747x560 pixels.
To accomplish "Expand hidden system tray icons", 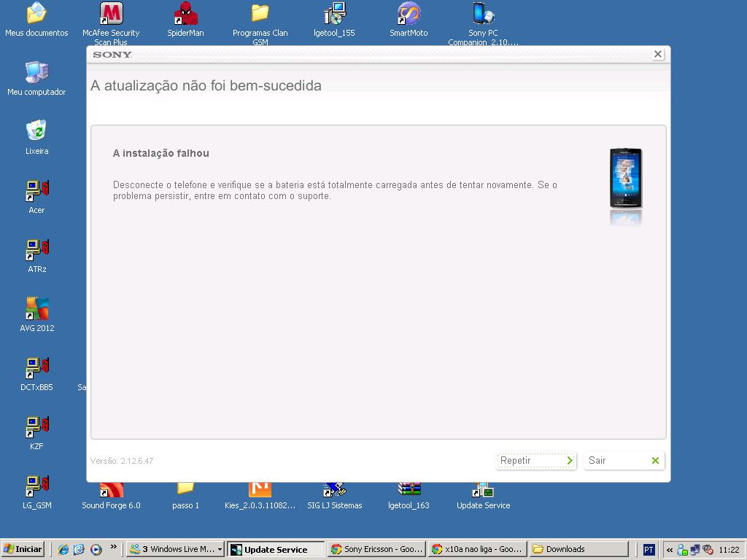I will point(670,550).
